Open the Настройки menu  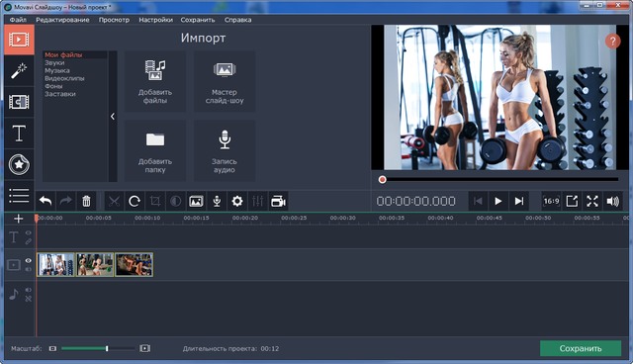point(156,20)
